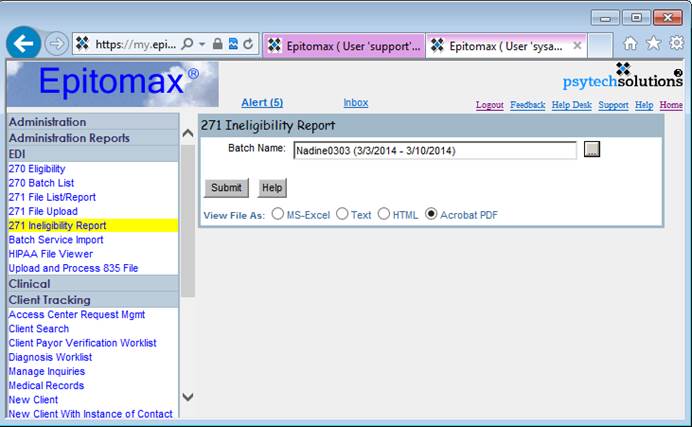Click the address bar search magnifier icon

click(x=187, y=44)
